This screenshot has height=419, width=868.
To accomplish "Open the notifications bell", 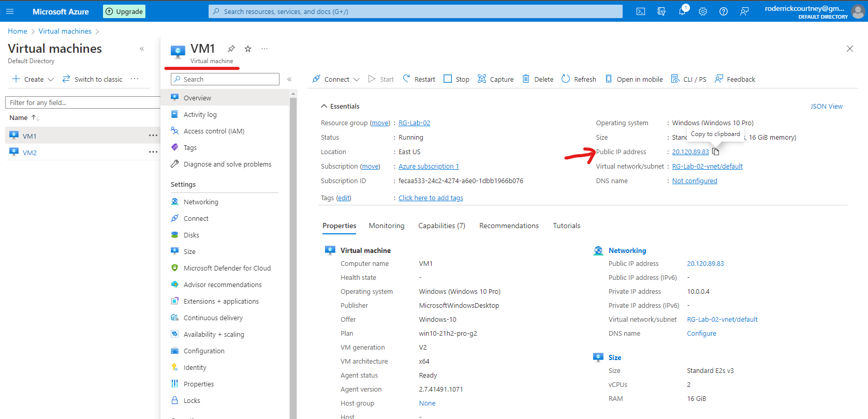I will tap(683, 11).
